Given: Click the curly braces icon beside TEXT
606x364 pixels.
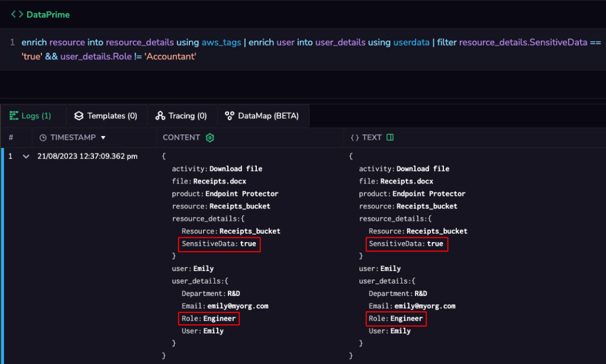Looking at the screenshot, I should [354, 137].
